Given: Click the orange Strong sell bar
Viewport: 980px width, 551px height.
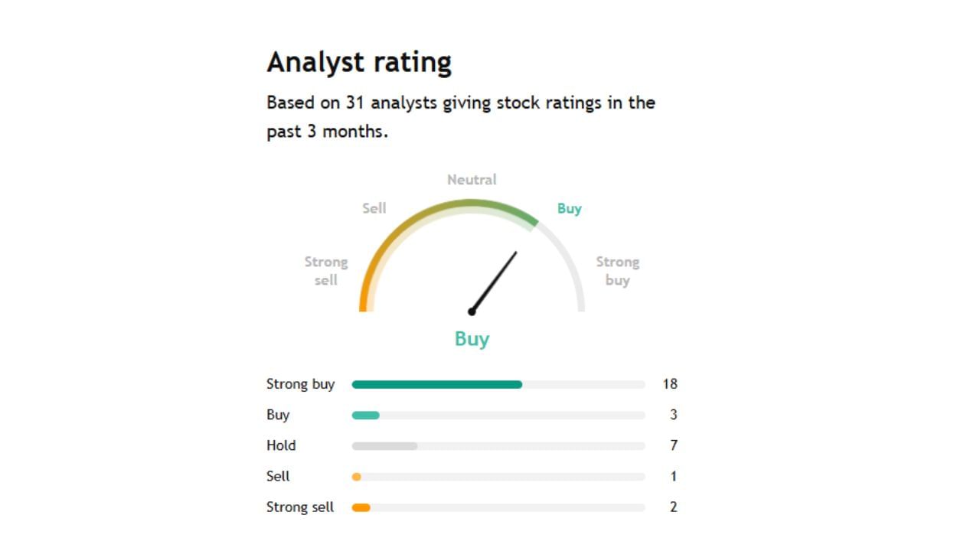Looking at the screenshot, I should click(361, 507).
